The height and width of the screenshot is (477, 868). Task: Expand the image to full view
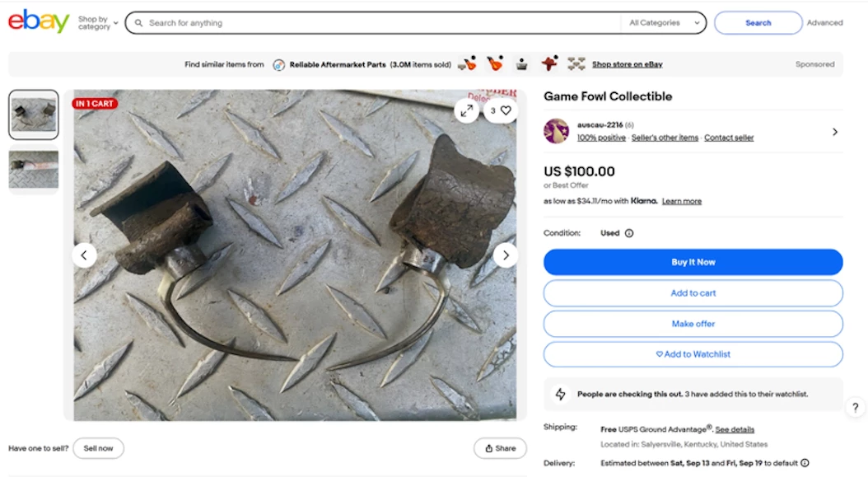coord(467,110)
